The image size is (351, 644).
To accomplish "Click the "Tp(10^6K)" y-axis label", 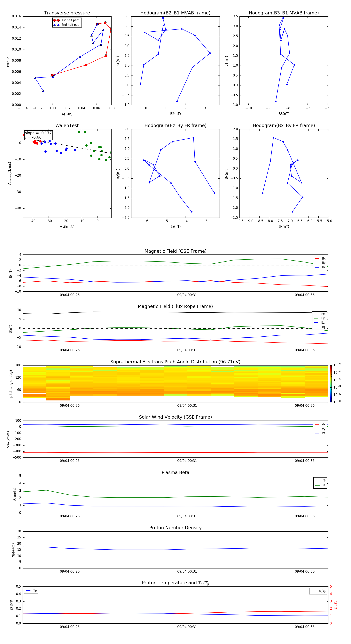I will coord(11,605).
